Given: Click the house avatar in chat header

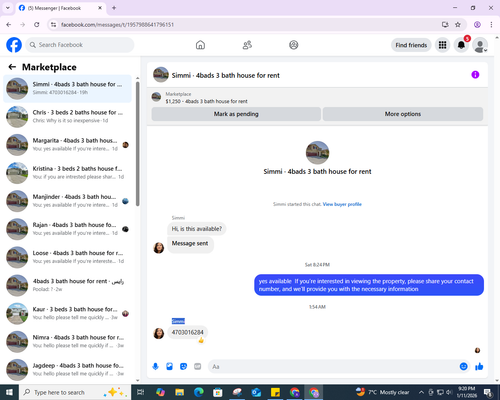Looking at the screenshot, I should (161, 75).
